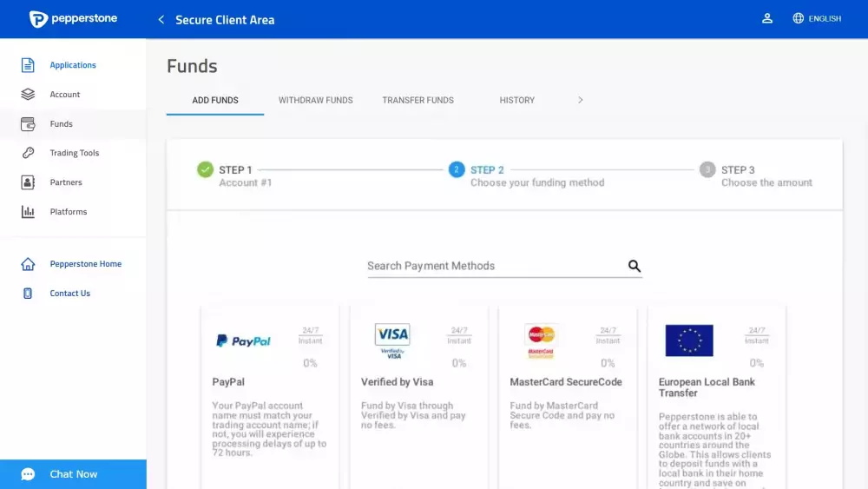Open the Partners section
The height and width of the screenshot is (489, 868).
[x=66, y=182]
